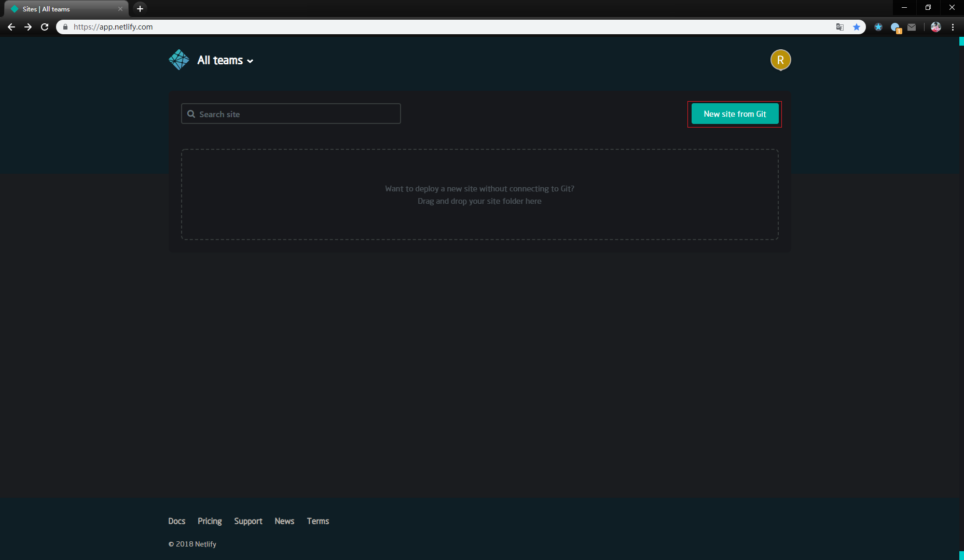The image size is (964, 560).
Task: Click the New site from Git button
Action: click(x=735, y=114)
